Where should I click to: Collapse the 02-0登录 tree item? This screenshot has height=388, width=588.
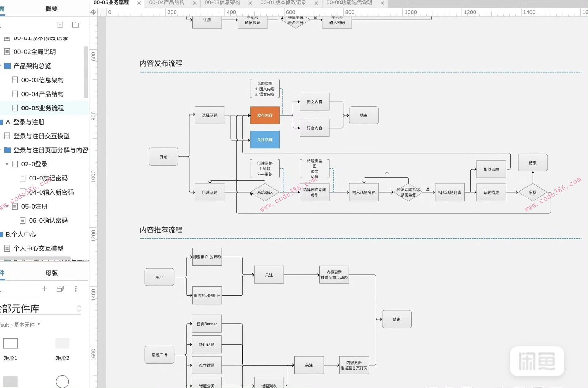[x=7, y=164]
